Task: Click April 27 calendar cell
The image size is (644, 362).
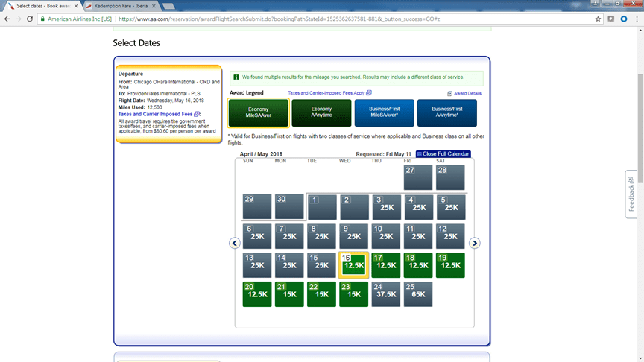Action: point(418,178)
